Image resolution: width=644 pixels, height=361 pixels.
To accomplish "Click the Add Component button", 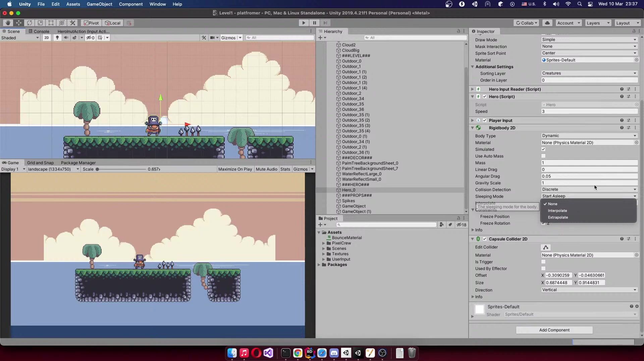I will click(554, 330).
